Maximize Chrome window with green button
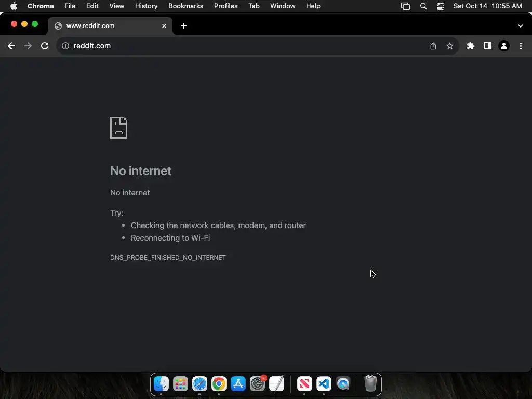 tap(35, 24)
